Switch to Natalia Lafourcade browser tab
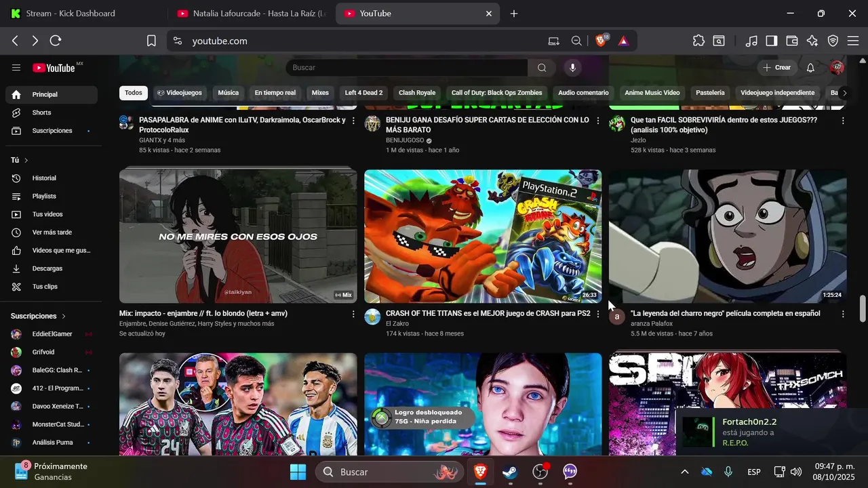This screenshot has width=868, height=488. [251, 14]
